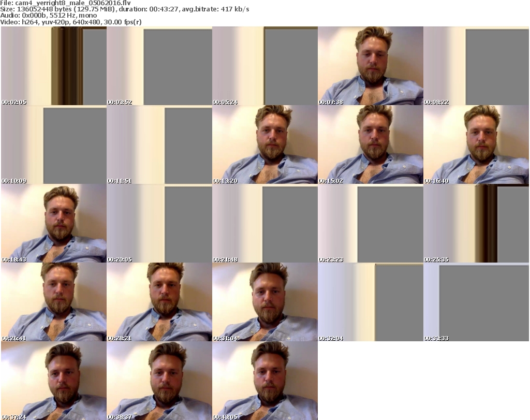This screenshot has height=420, width=530.
Task: Open the frame at timestamp 00:26:41
Action: tap(54, 302)
